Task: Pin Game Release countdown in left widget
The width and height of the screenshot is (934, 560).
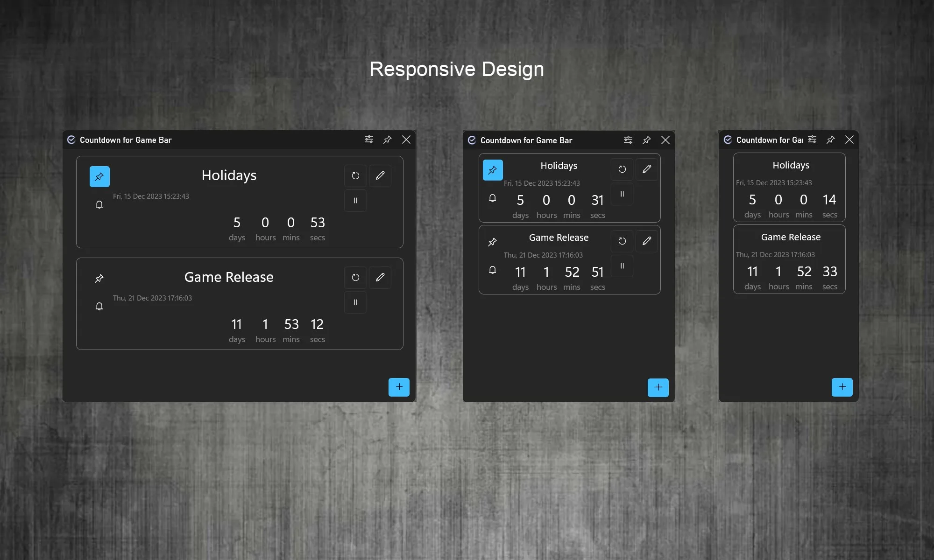Action: pos(99,278)
